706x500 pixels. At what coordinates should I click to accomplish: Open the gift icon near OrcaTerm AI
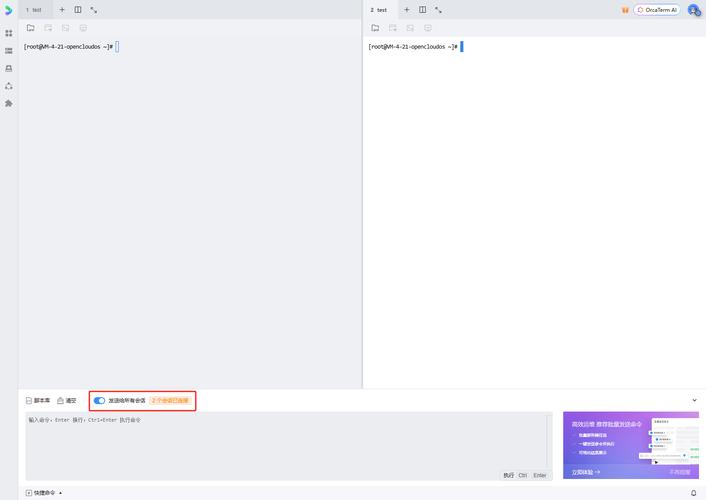(625, 9)
